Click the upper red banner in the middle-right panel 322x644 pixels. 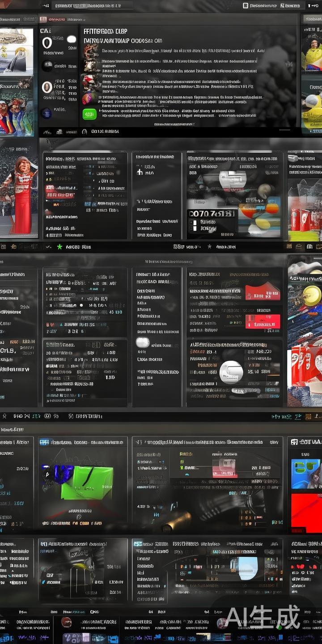[x=262, y=293]
